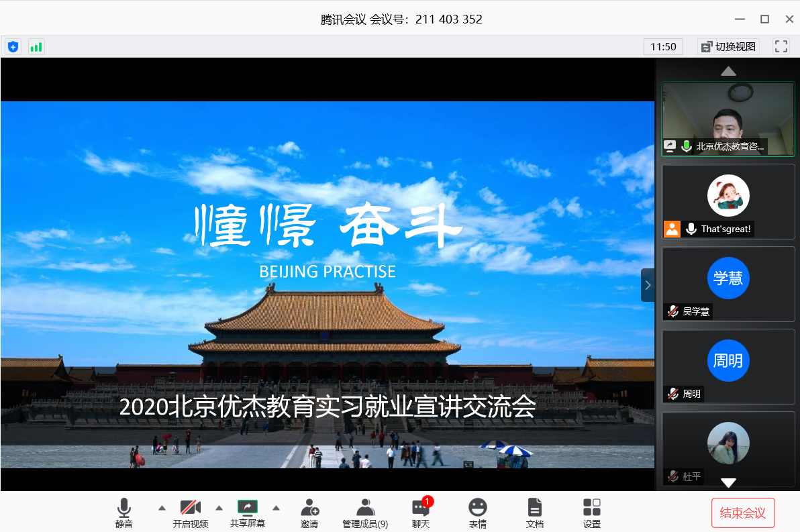Screen dimensions: 800x532
Task: Click 周明's muted microphone icon
Action: (673, 394)
